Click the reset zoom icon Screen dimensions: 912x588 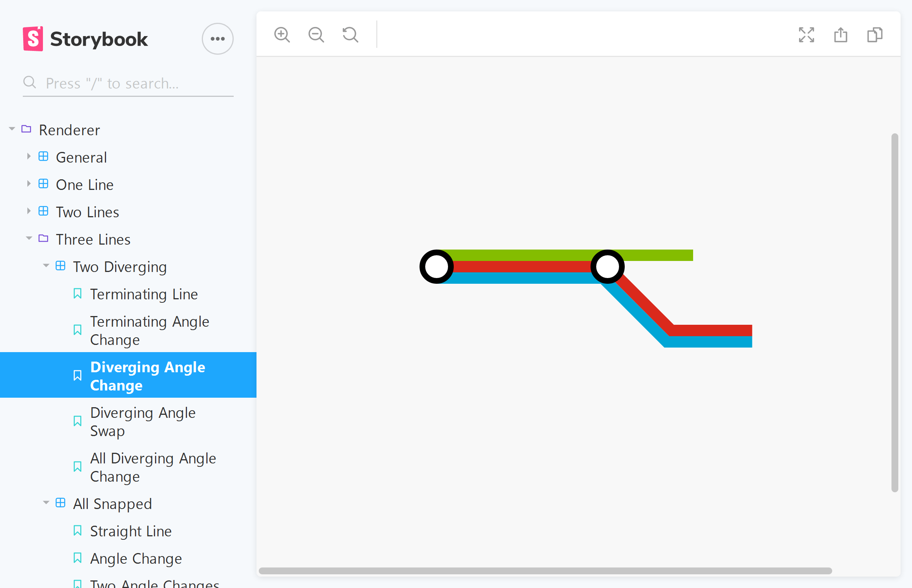[350, 35]
